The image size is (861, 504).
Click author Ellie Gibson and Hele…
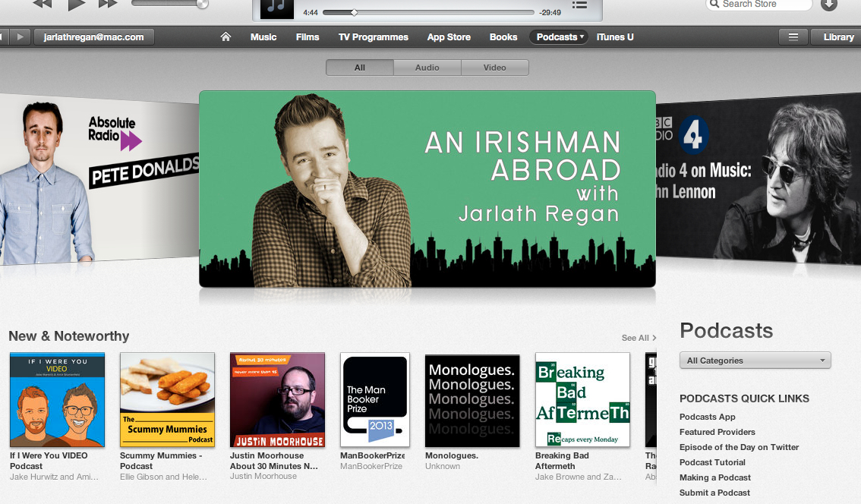coord(164,477)
